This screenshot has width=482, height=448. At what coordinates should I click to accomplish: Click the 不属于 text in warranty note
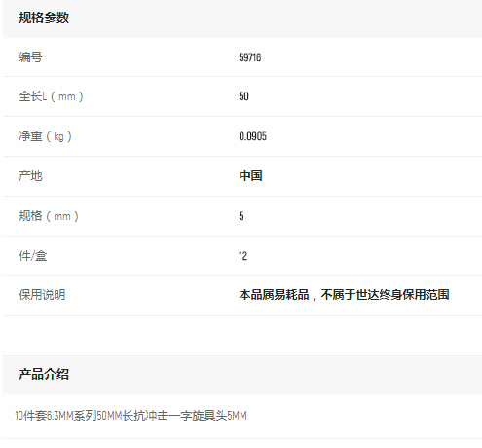pyautogui.click(x=338, y=295)
